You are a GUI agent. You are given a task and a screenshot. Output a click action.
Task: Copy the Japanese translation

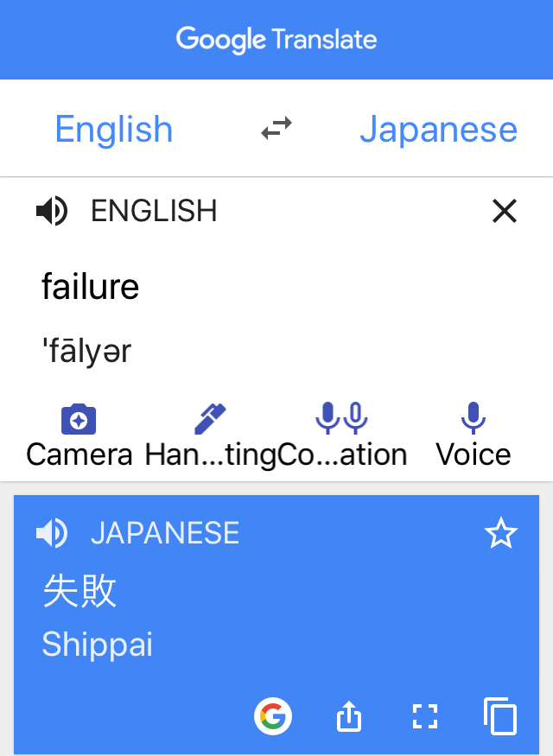tap(500, 716)
